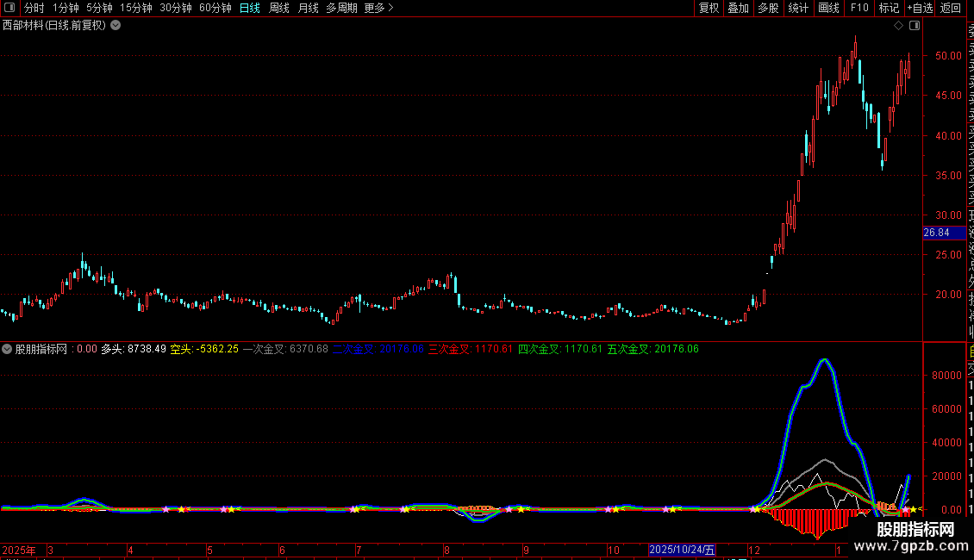
Task: Open 统计 statistics
Action: pyautogui.click(x=798, y=8)
